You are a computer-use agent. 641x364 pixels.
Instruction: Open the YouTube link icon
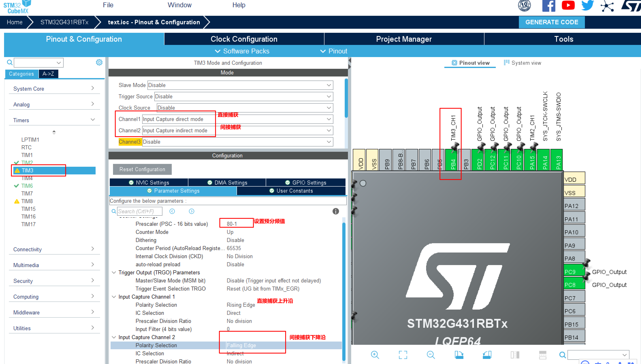(568, 5)
